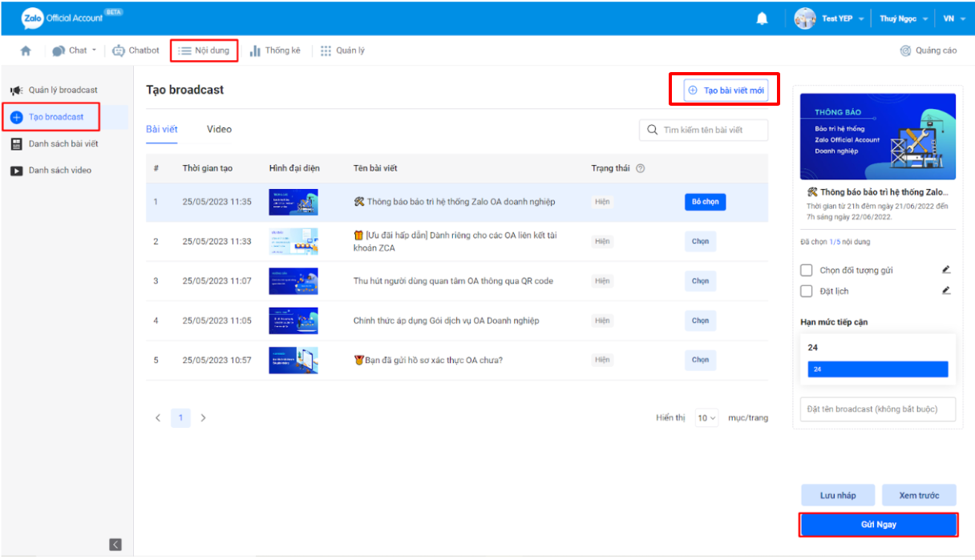Image resolution: width=975 pixels, height=560 pixels.
Task: Click thumbnail of the 11:33 article
Action: 293,241
